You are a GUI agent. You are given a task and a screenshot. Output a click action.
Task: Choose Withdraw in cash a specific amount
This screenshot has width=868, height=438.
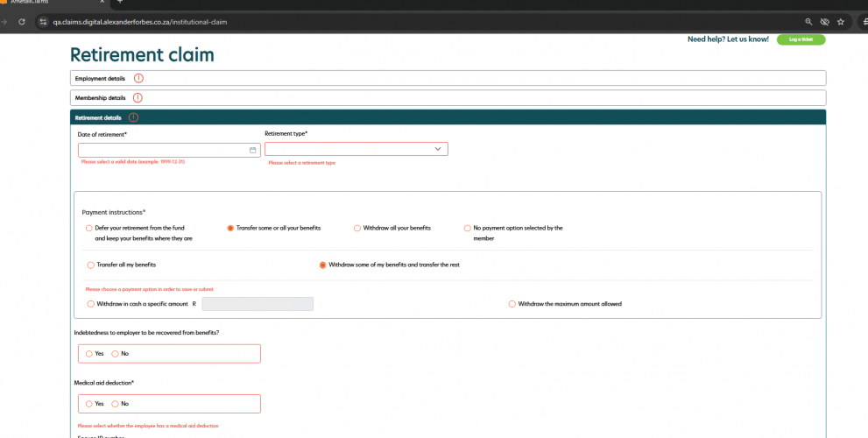tap(91, 304)
